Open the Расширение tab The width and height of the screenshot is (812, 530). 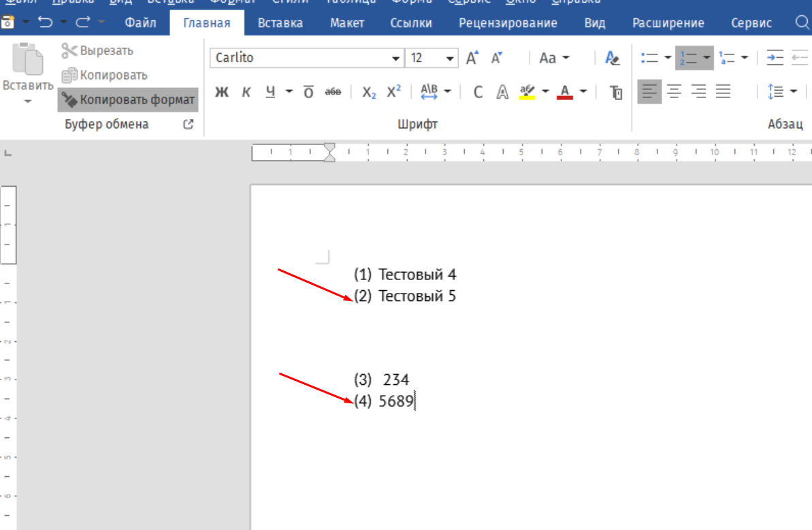pyautogui.click(x=668, y=23)
